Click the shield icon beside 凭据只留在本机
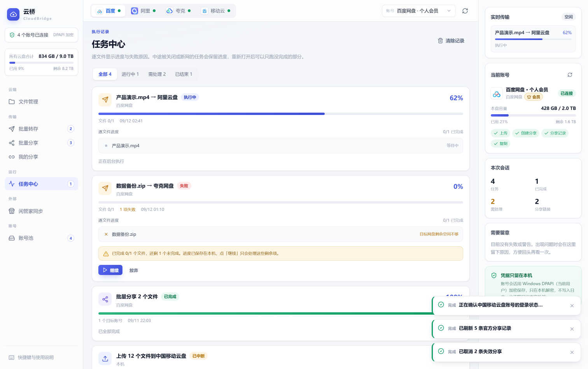The width and height of the screenshot is (588, 369). (x=494, y=275)
